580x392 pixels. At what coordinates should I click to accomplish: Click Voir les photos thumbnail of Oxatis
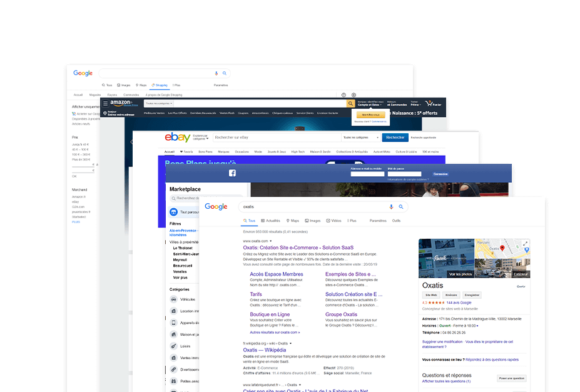[447, 258]
